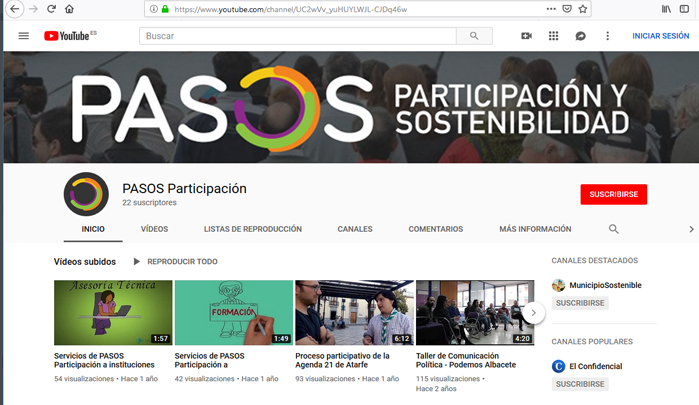Open the MunicipioSostenible channel name link
Image resolution: width=699 pixels, height=405 pixels.
(x=605, y=285)
